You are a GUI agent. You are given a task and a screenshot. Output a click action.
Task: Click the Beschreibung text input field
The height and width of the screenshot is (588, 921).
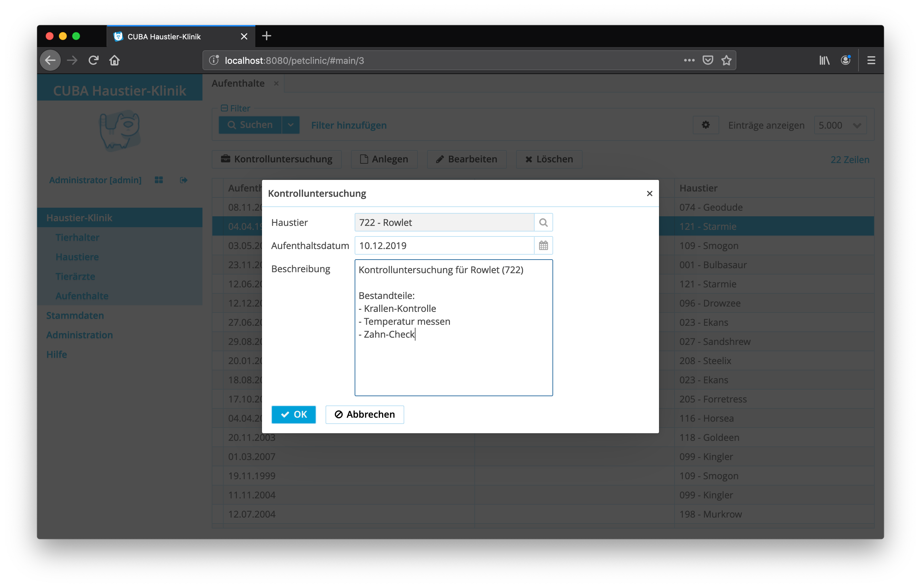[x=454, y=327]
